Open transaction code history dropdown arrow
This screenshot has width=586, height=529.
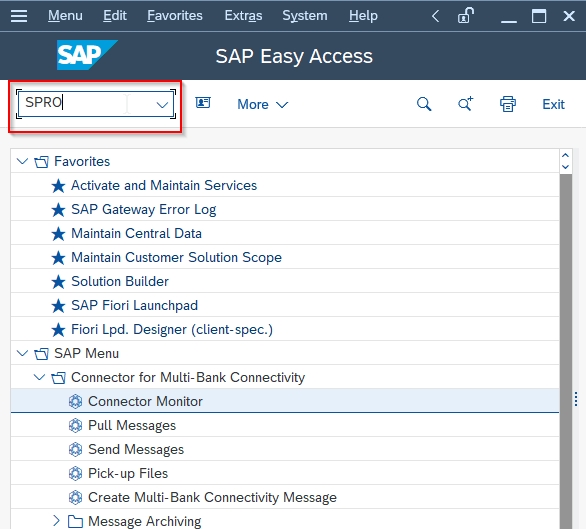(x=162, y=105)
